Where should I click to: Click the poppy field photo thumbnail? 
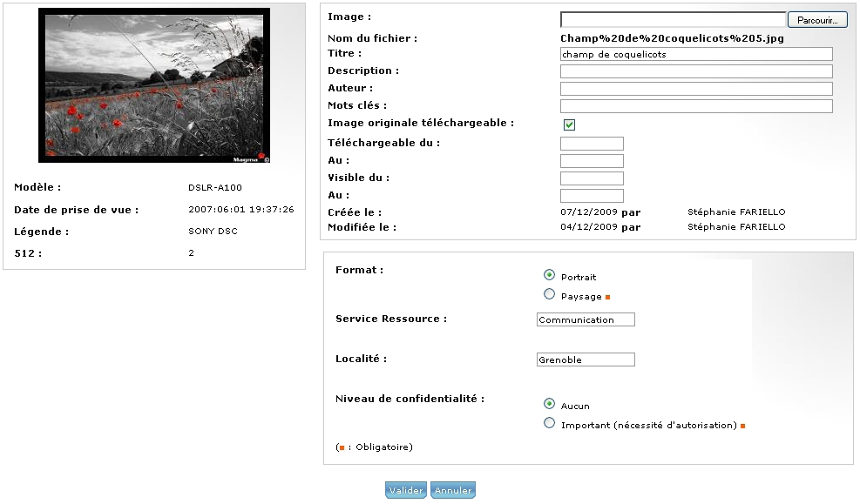point(154,85)
